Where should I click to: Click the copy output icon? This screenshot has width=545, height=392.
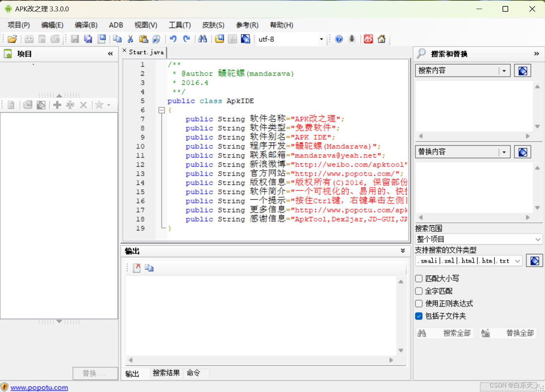pyautogui.click(x=149, y=268)
